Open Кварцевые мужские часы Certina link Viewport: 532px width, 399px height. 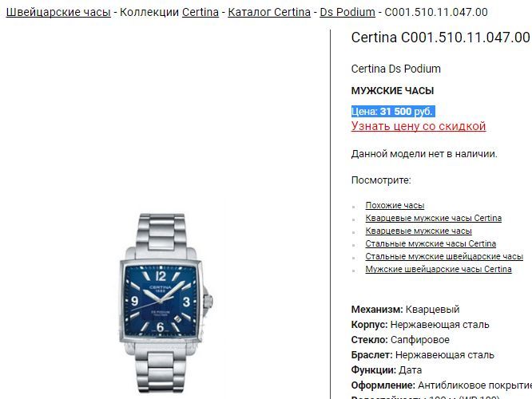tap(433, 218)
